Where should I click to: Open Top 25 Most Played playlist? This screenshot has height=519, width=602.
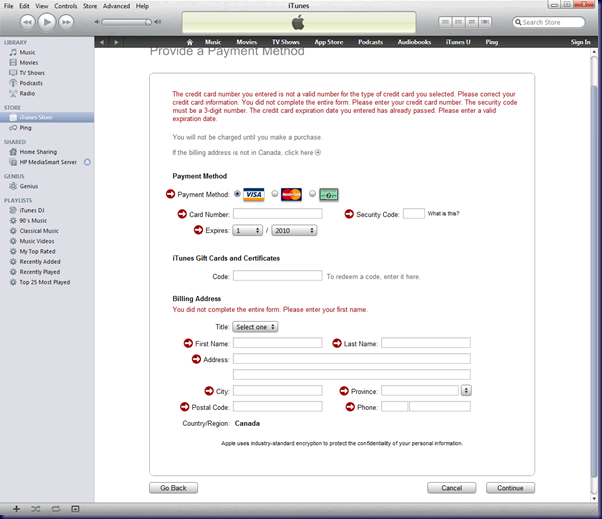[47, 282]
